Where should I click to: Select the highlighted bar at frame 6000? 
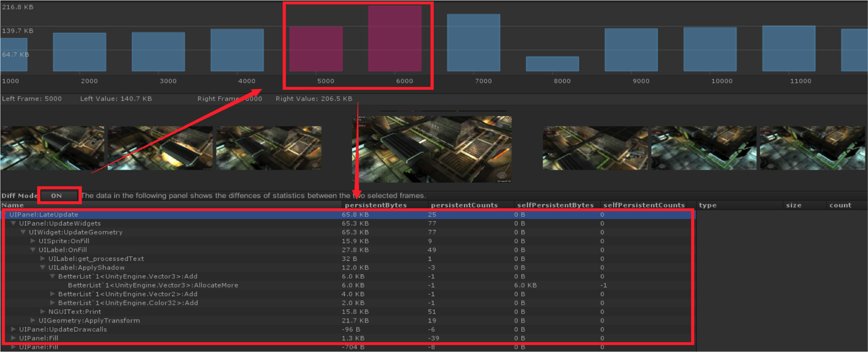(395, 38)
